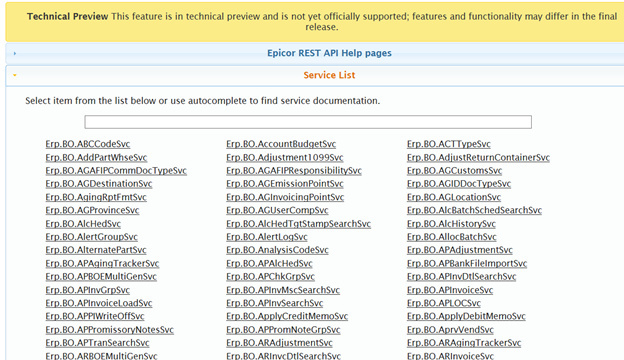Open Erp.BO.ApplyCreditMemoSvc help

point(287,317)
